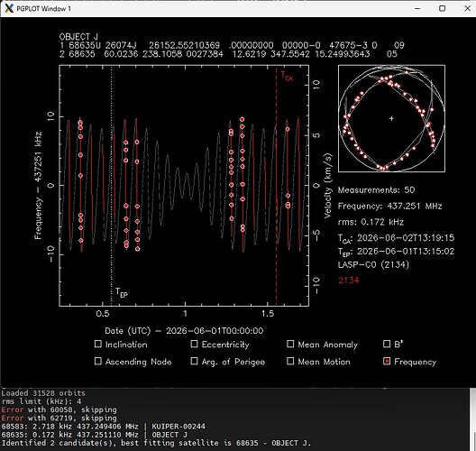Screen dimensions: 476x451
Task: Click Measurements: 50 text
Action: coord(376,190)
